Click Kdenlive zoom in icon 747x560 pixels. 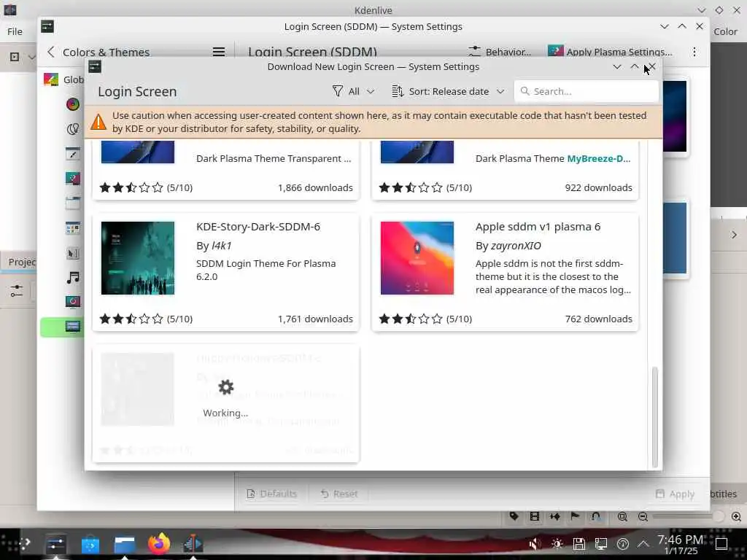[736, 516]
